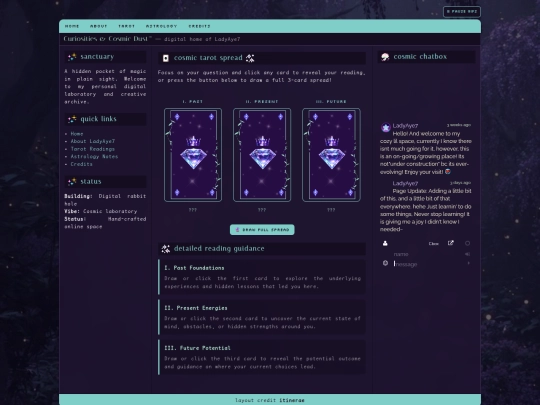Click the 'Building:' status line
Image resolution: width=540 pixels, height=405 pixels.
click(x=105, y=200)
